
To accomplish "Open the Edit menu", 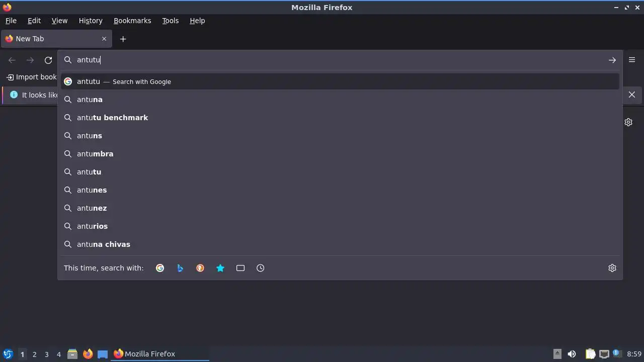I will tap(34, 21).
